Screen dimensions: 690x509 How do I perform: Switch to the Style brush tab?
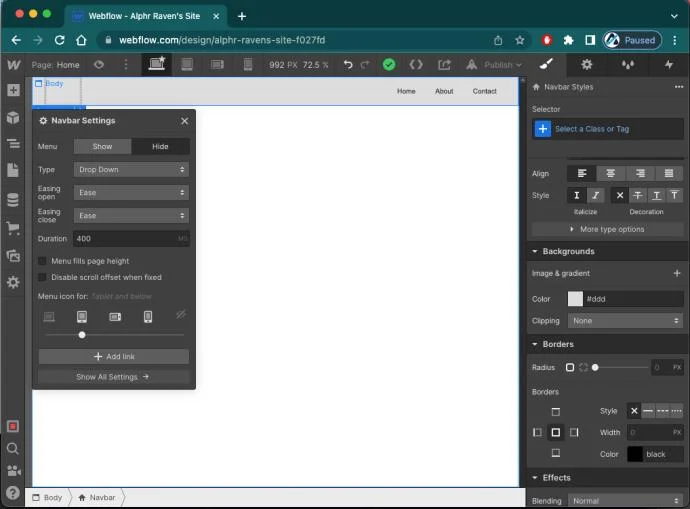click(x=546, y=65)
